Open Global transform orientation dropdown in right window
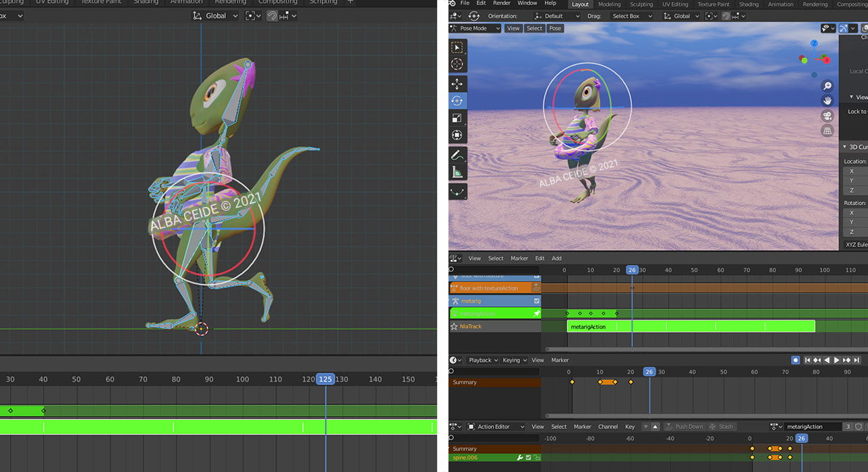 (x=681, y=16)
